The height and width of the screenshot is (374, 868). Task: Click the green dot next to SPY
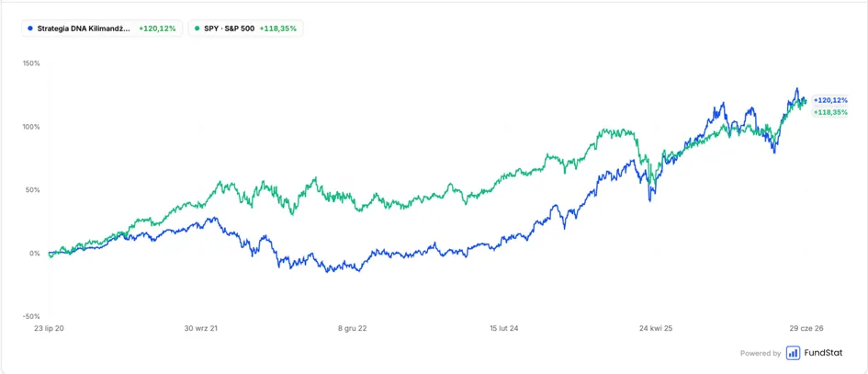point(197,28)
